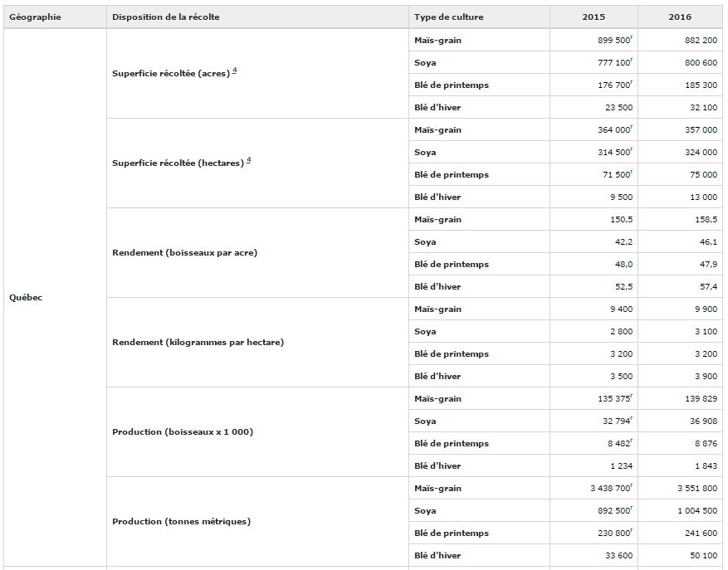
Task: Select the 2016 column header
Action: point(680,17)
